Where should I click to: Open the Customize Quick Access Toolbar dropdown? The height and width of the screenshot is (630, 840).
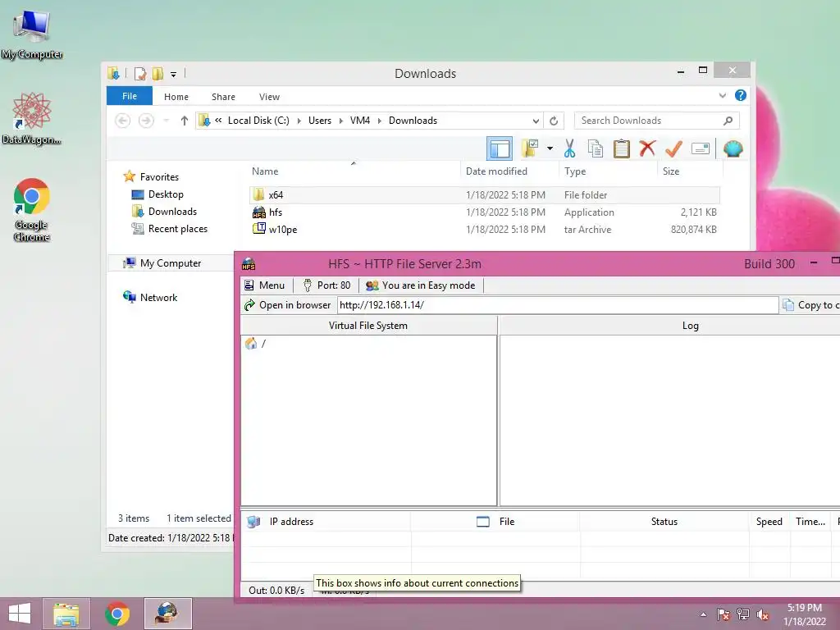[x=174, y=74]
